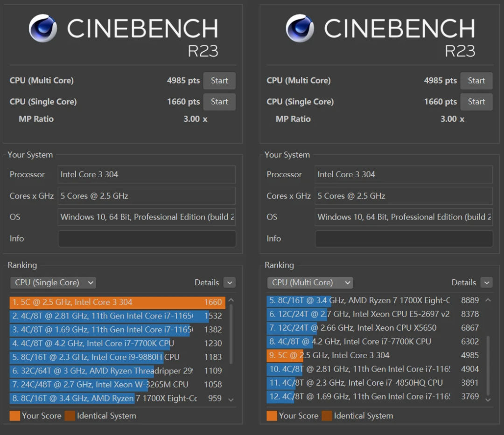Screen dimensions: 504x435
Task: Click empty Info field in left window
Action: (147, 239)
